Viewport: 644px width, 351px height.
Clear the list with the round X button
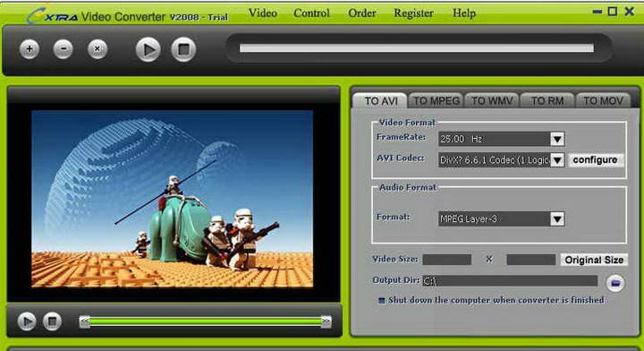[97, 49]
